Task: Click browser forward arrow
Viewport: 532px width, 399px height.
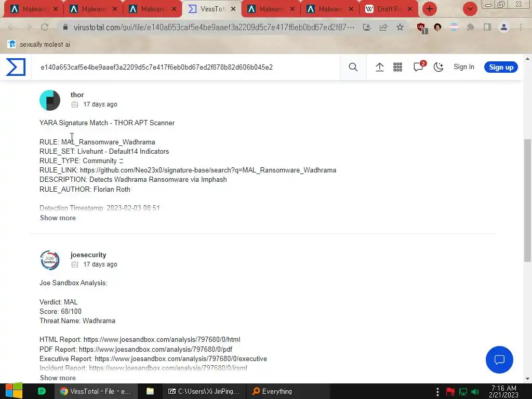Action: [x=28, y=27]
